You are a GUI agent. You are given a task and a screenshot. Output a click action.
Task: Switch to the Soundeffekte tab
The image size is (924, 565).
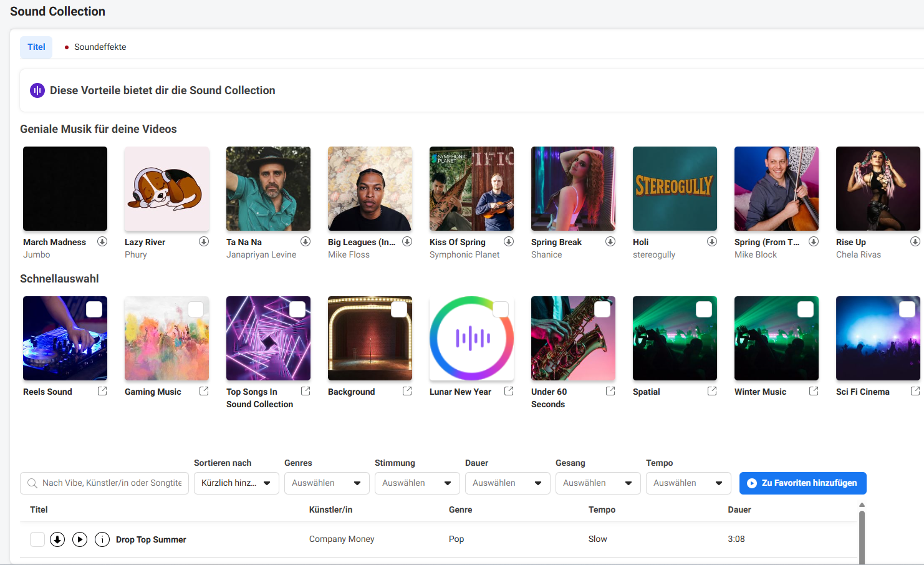(95, 47)
